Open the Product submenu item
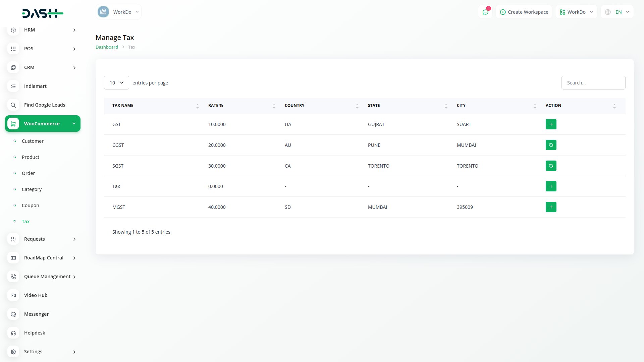644x362 pixels. [x=31, y=157]
